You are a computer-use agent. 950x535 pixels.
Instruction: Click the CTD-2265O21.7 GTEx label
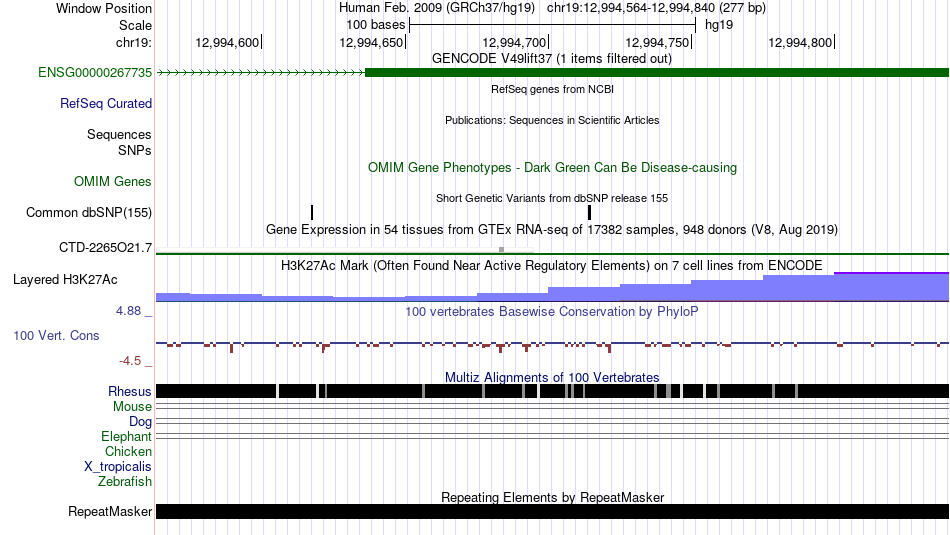[105, 248]
